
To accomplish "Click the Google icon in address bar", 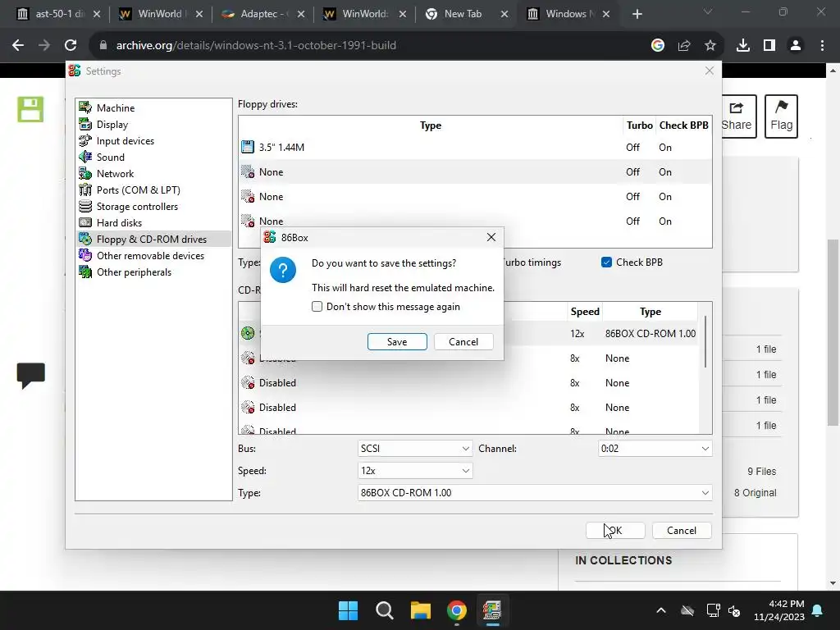I will (658, 46).
